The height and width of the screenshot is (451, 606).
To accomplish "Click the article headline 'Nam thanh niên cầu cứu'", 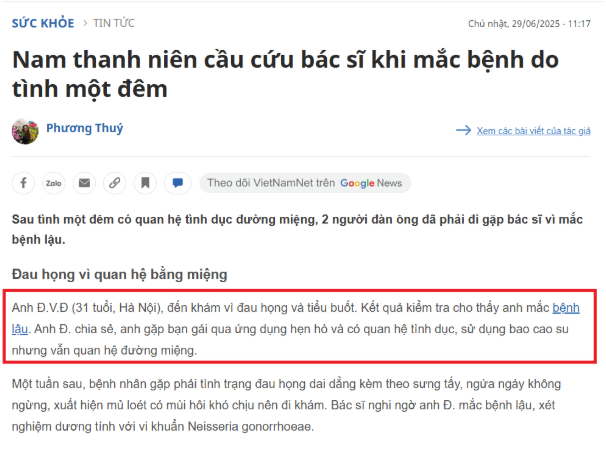I will [286, 74].
